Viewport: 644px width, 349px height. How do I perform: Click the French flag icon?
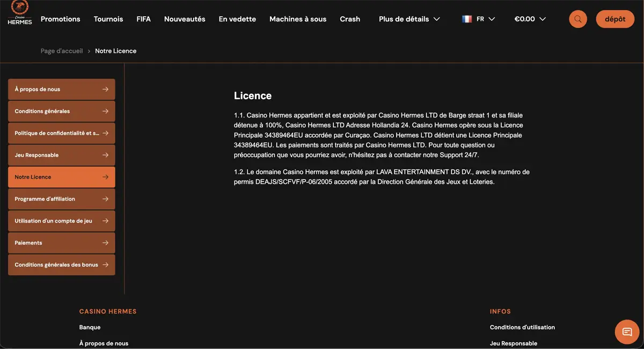click(467, 19)
